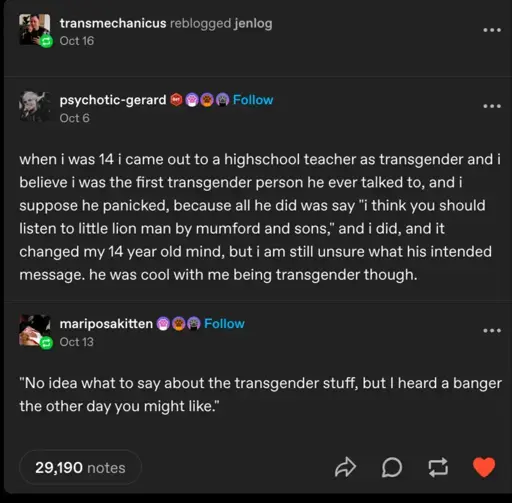Image resolution: width=512 pixels, height=503 pixels.
Task: Reblog the post using reblog icon
Action: [438, 467]
